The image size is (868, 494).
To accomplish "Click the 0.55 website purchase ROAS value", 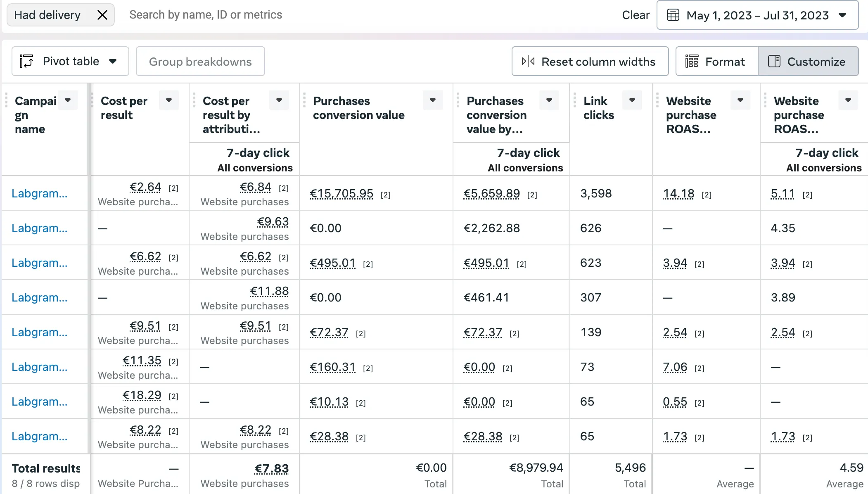I will coord(675,402).
